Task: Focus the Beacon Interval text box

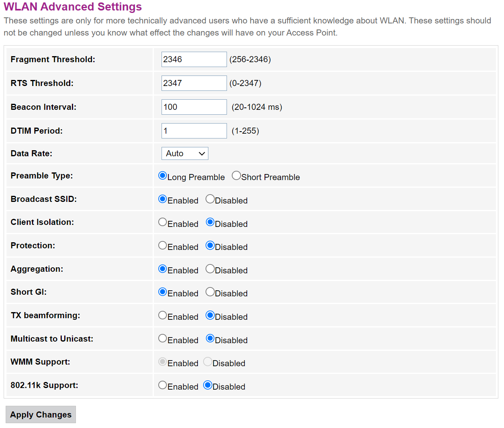Action: tap(194, 107)
